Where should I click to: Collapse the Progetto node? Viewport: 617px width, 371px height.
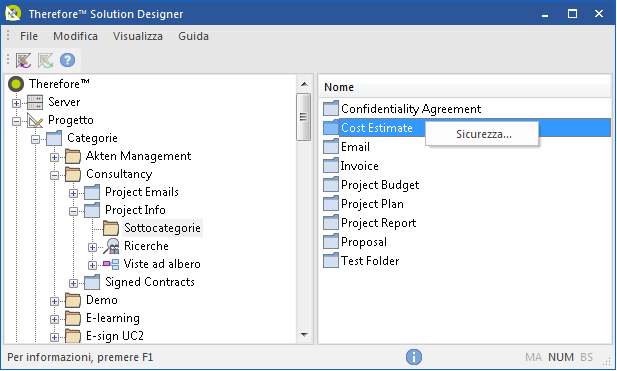click(x=16, y=121)
